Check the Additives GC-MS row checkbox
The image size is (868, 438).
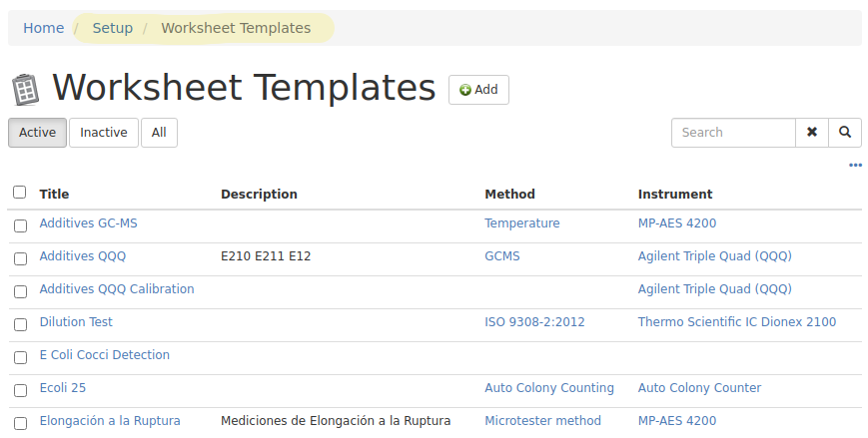pyautogui.click(x=20, y=225)
